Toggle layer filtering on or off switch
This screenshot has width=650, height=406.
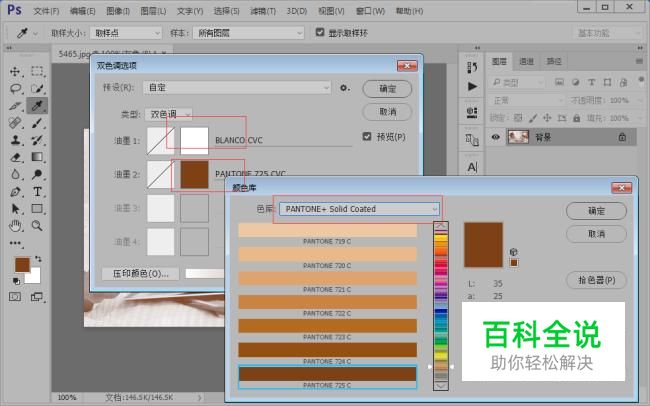641,80
